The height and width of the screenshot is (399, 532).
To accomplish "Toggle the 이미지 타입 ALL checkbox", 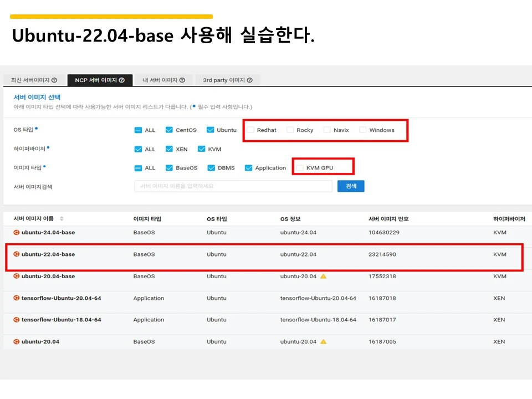I will pyautogui.click(x=138, y=168).
